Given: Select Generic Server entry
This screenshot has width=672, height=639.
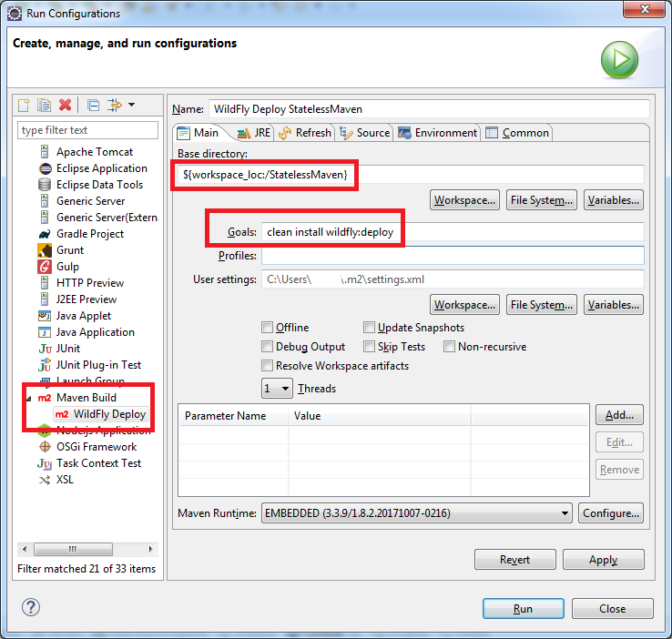Looking at the screenshot, I should (x=90, y=201).
